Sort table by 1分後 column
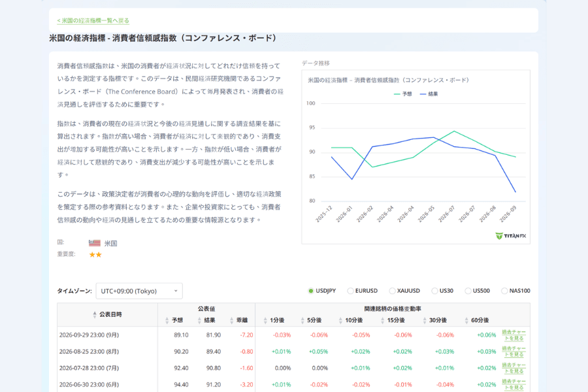Screen dimensions: 588x392 (274, 320)
